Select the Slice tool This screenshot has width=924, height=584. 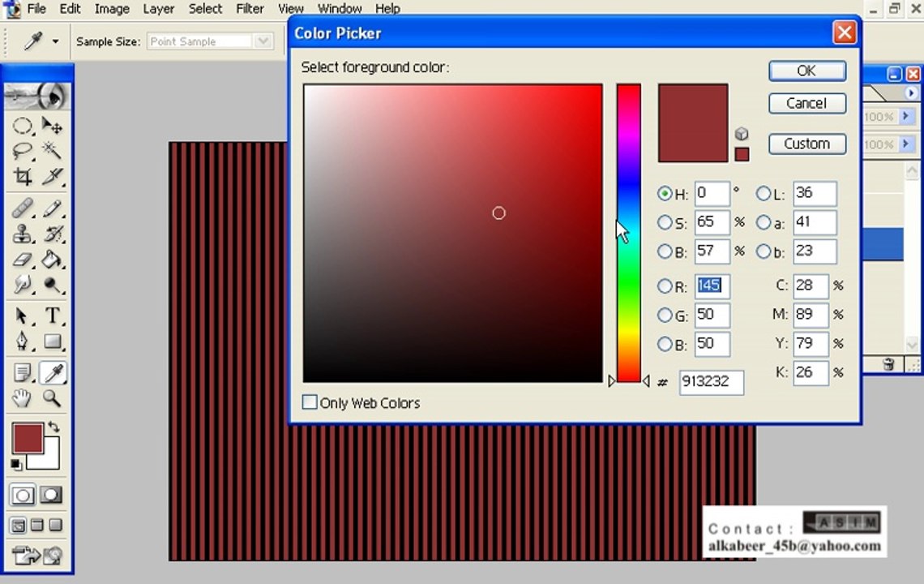[52, 176]
